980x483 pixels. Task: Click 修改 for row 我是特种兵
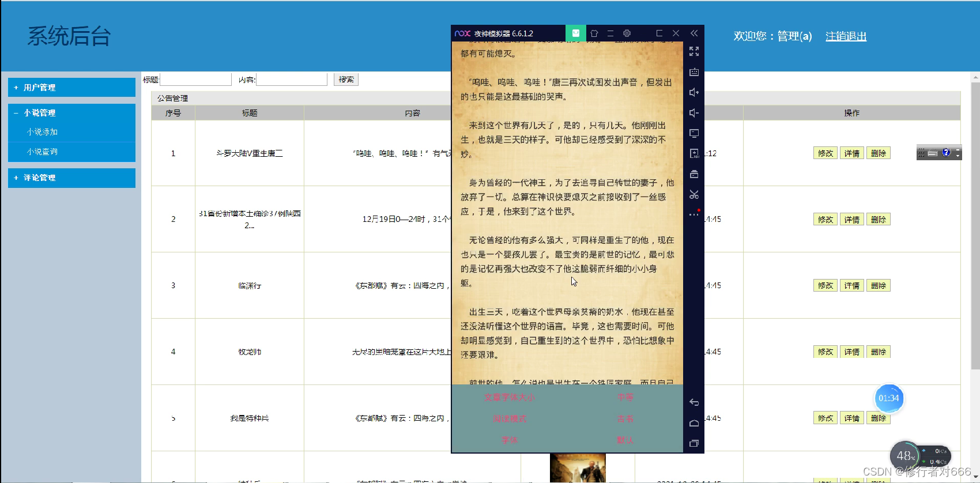pos(826,418)
